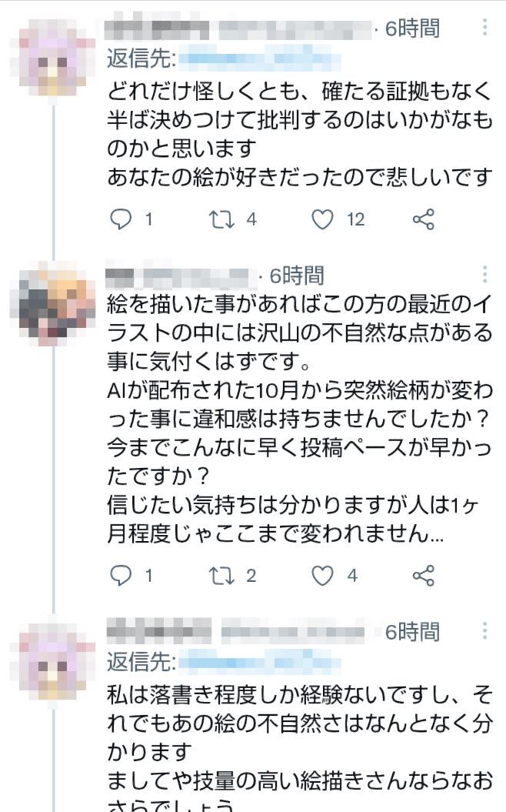
Task: Open more options menu on first tweet
Action: 484,27
